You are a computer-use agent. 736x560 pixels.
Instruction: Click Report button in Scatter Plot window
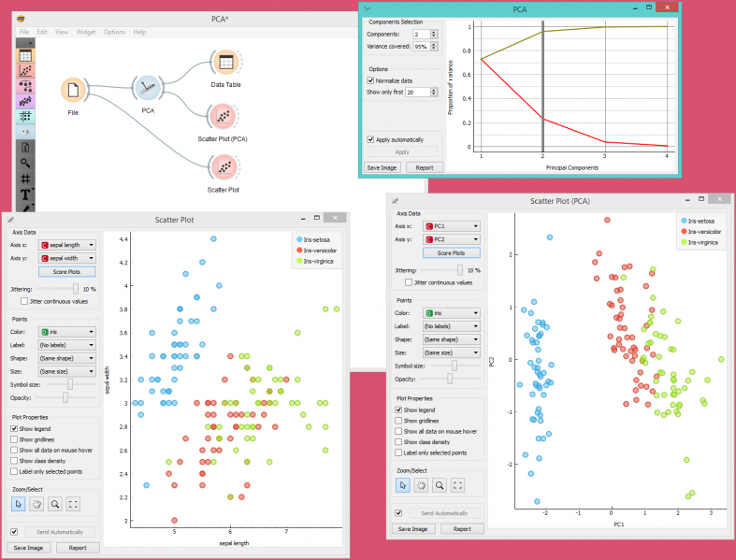[x=78, y=547]
